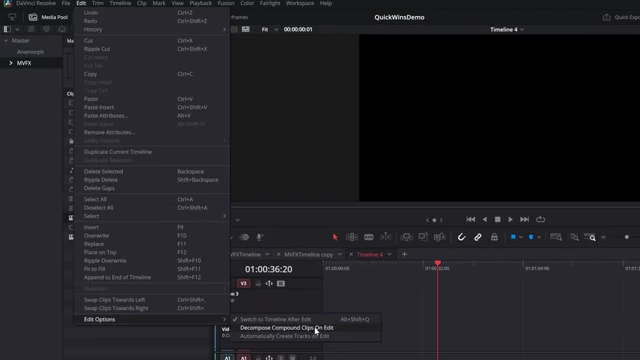Toggle the Linked Selection chain icon
This screenshot has width=640, height=360.
pyautogui.click(x=478, y=237)
